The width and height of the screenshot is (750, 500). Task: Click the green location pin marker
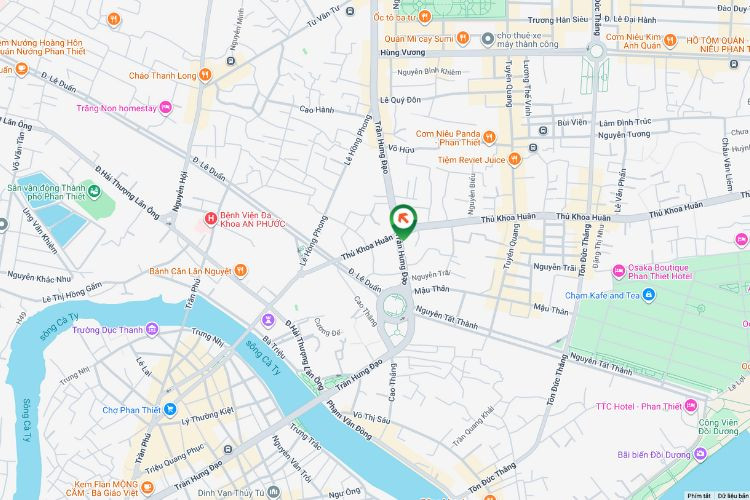coord(403,222)
